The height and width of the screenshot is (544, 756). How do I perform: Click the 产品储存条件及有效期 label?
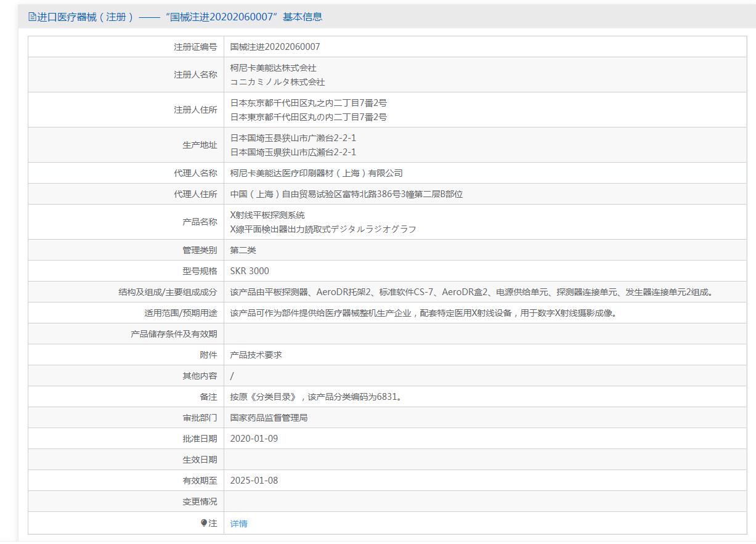pos(174,334)
